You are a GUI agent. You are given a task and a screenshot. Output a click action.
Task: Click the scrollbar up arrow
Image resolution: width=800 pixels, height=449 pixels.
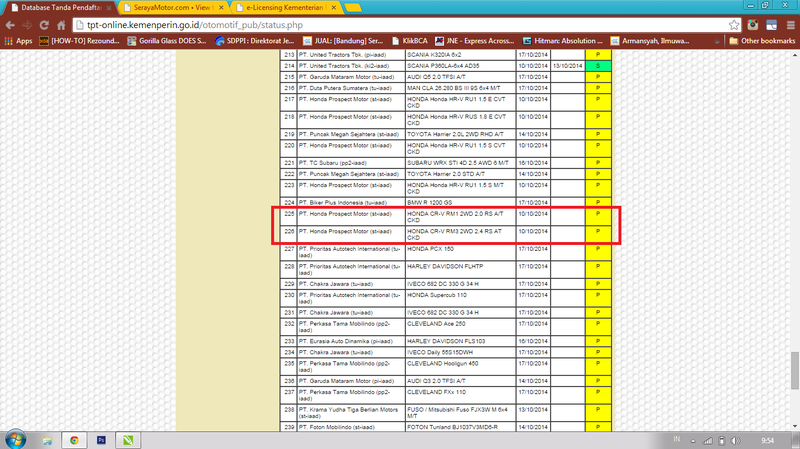(x=795, y=54)
